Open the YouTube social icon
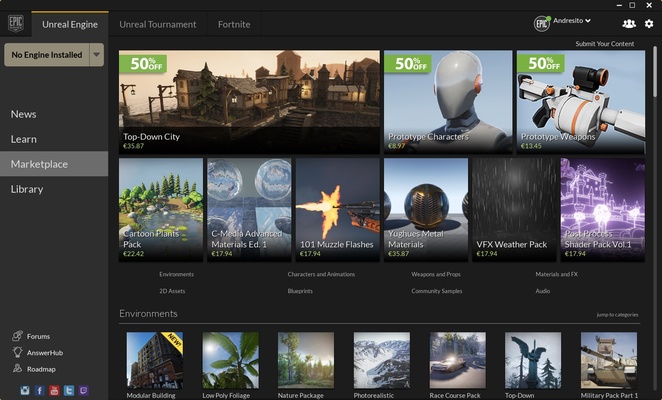This screenshot has height=400, width=662. 54,390
